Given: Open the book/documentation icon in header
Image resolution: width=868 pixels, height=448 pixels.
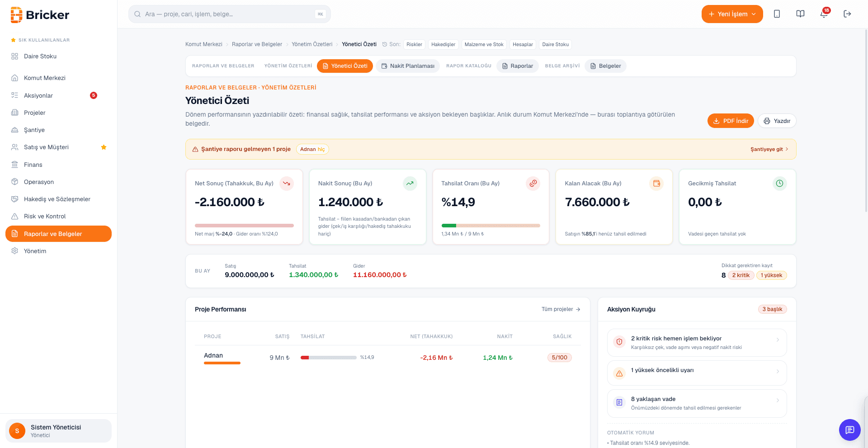Looking at the screenshot, I should [800, 14].
